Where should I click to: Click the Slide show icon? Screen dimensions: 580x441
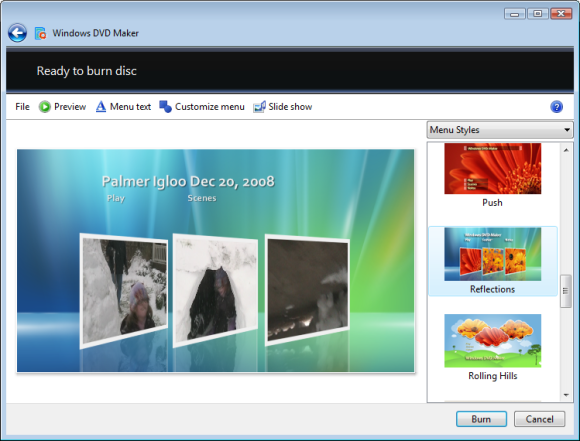(259, 107)
